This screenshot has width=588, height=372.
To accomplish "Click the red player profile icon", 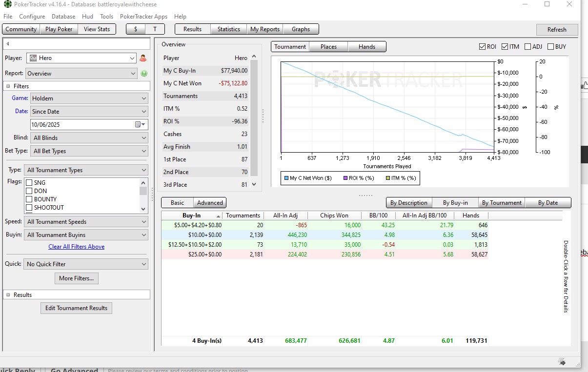I will tap(143, 58).
